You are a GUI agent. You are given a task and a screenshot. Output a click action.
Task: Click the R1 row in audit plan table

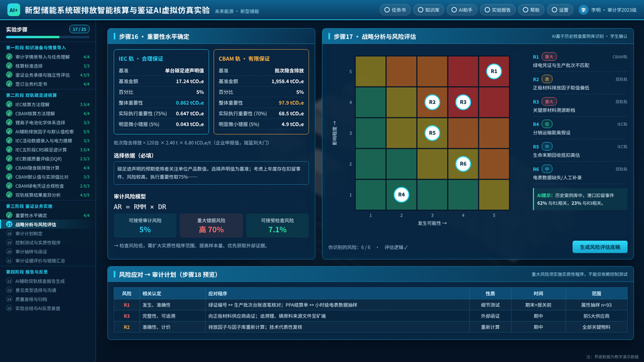click(x=370, y=305)
